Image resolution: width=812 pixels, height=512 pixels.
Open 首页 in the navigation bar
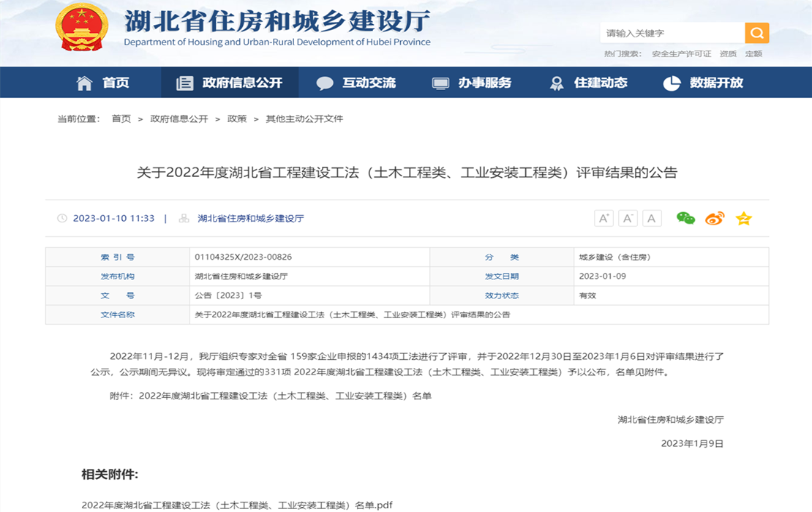[x=103, y=83]
